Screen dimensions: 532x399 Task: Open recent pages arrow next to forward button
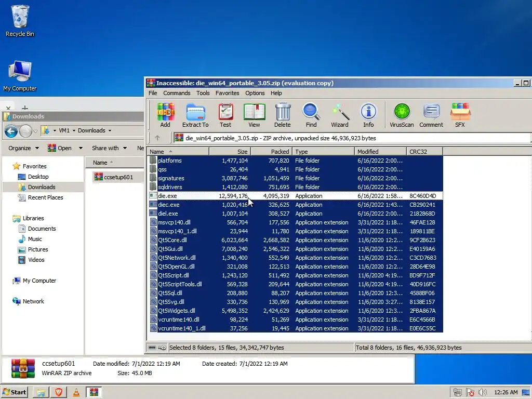(35, 131)
